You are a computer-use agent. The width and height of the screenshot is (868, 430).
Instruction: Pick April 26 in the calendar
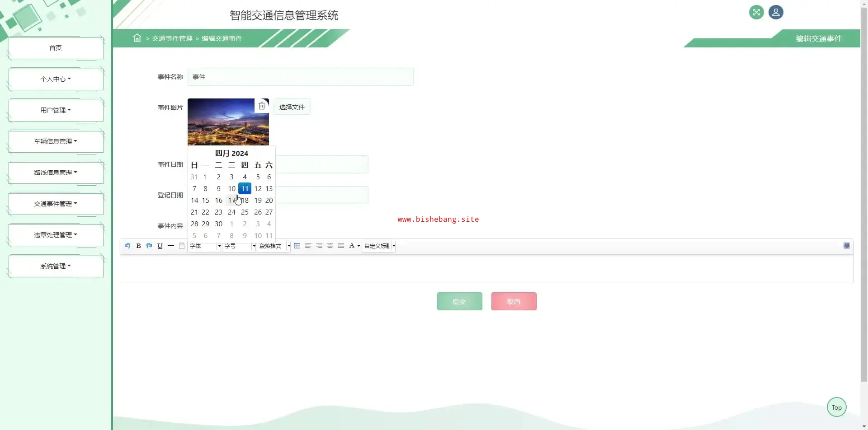pos(258,212)
